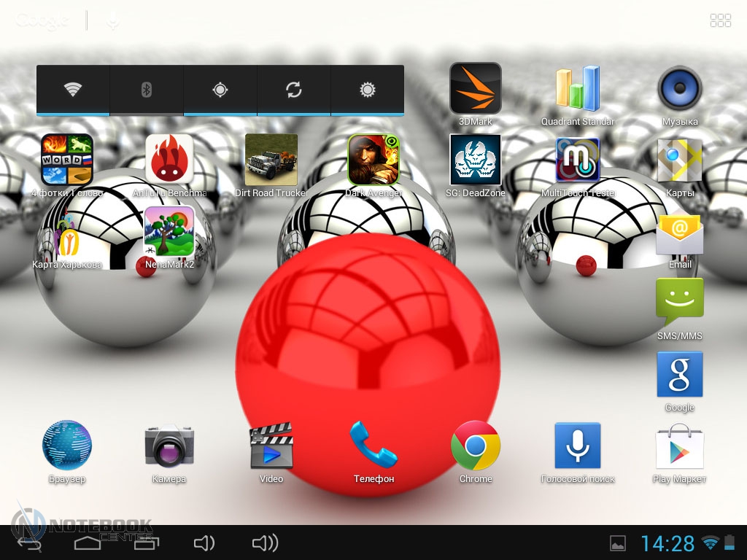Toggle Wi-Fi in power widget
747x560 pixels.
click(73, 90)
